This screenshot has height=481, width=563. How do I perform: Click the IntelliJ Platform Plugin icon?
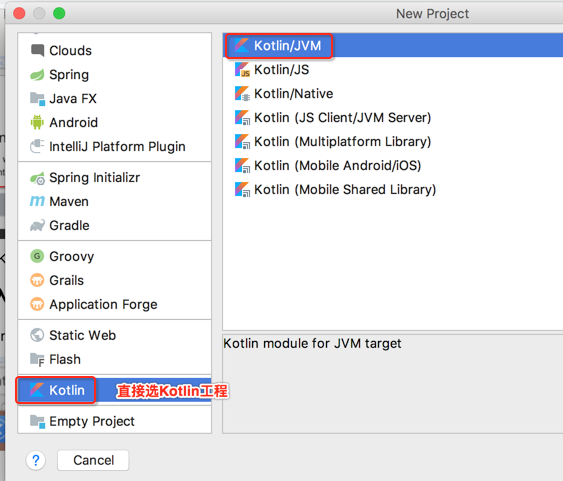point(37,146)
